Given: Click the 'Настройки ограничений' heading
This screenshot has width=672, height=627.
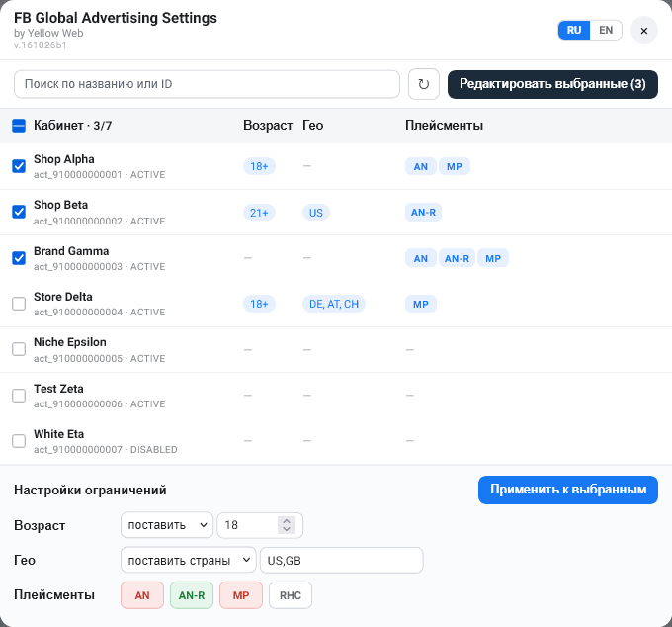Looking at the screenshot, I should point(90,490).
